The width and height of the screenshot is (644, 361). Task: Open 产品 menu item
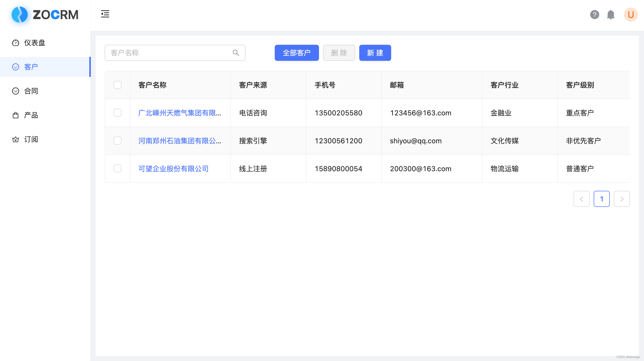45,115
